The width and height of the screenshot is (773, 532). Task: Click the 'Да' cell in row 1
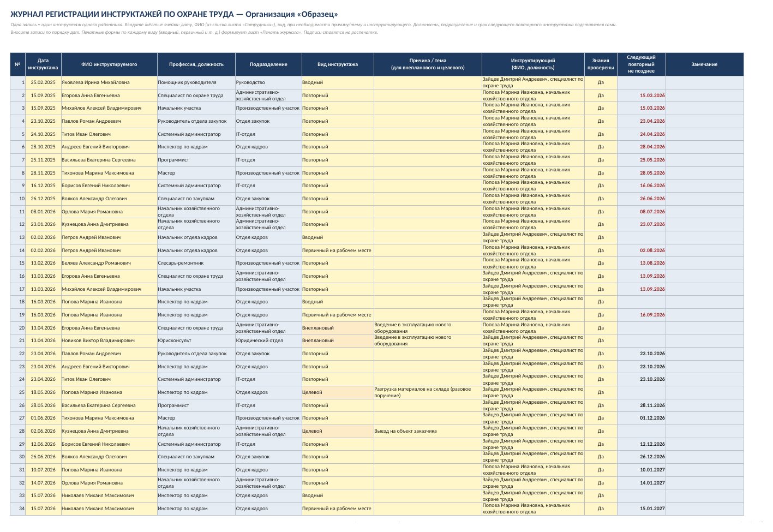coord(601,82)
